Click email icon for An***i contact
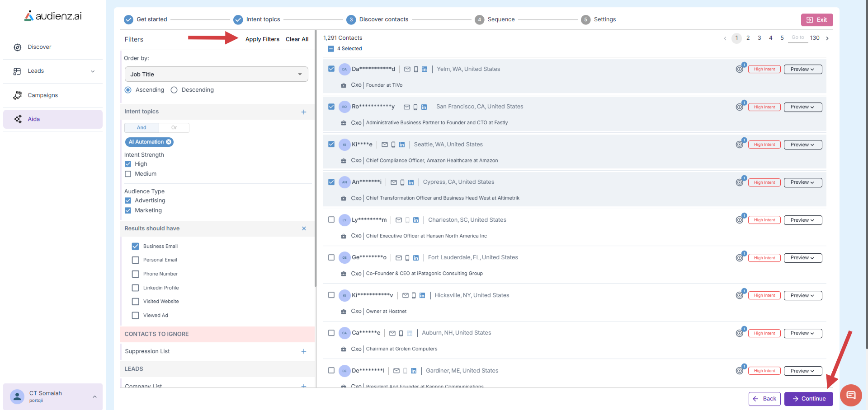This screenshot has height=410, width=868. 394,182
